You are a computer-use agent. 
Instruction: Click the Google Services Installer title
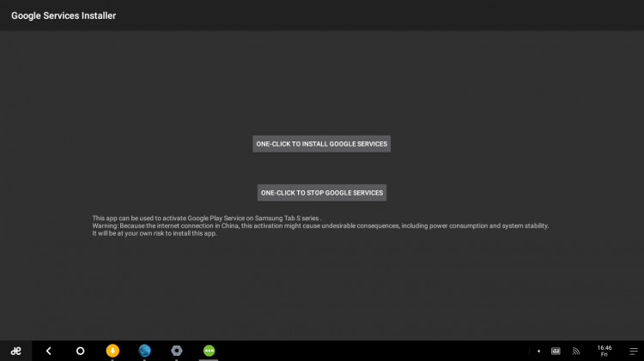pos(64,15)
